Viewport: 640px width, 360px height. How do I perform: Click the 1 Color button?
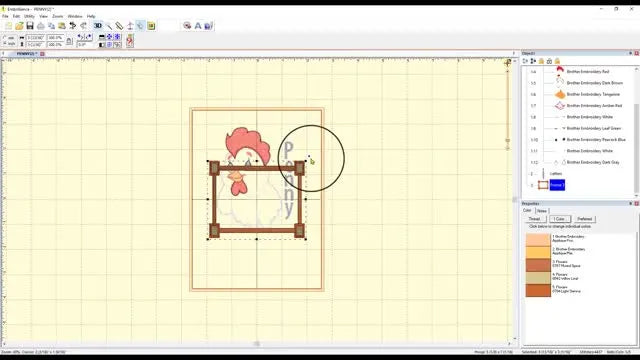click(x=560, y=219)
